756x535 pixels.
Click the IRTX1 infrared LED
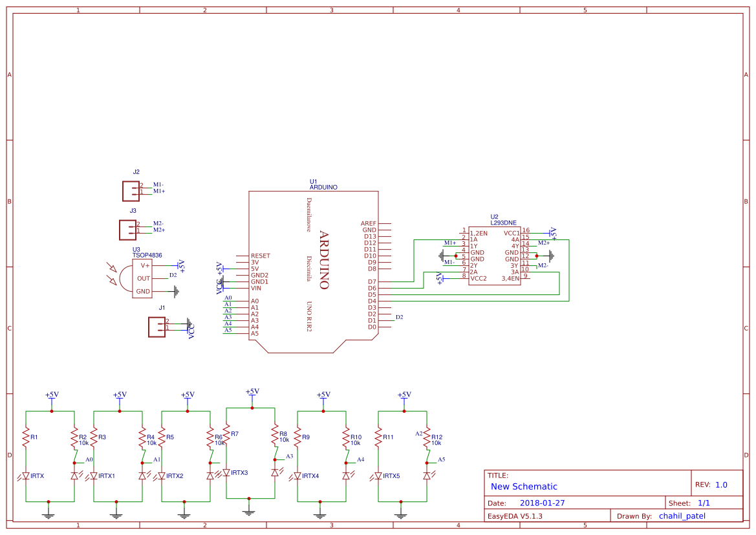point(94,475)
